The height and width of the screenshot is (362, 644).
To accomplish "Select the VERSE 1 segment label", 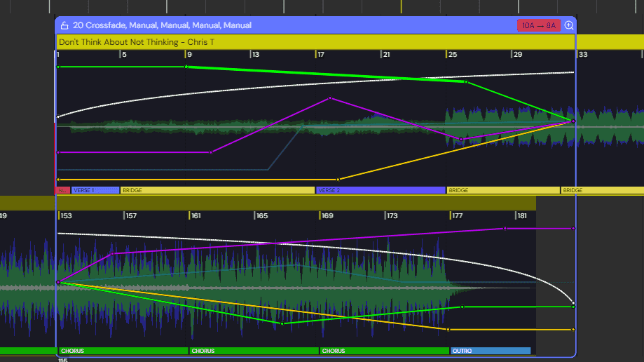I will pyautogui.click(x=95, y=190).
